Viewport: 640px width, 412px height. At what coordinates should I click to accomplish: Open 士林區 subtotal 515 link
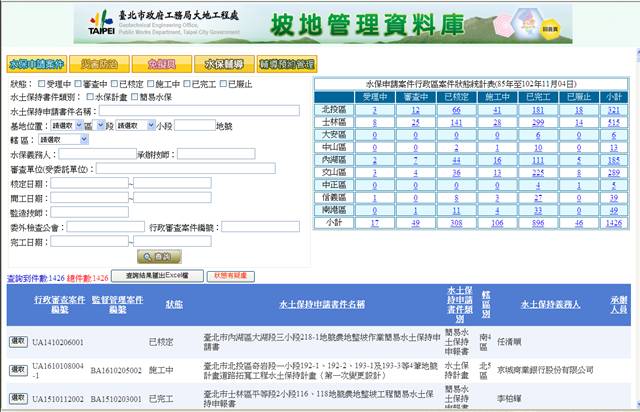pos(613,122)
